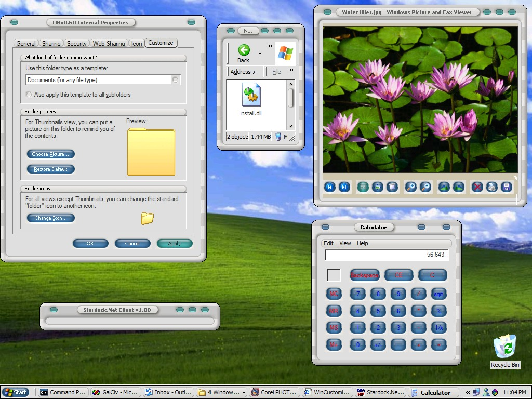This screenshot has width=532, height=399.
Task: Click MC memory clear on Calculator
Action: click(334, 294)
